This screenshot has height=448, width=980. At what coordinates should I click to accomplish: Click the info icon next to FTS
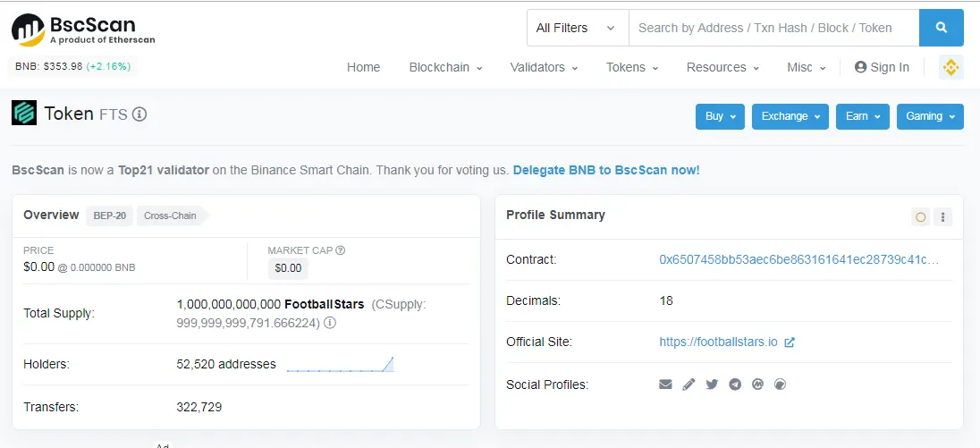(139, 114)
